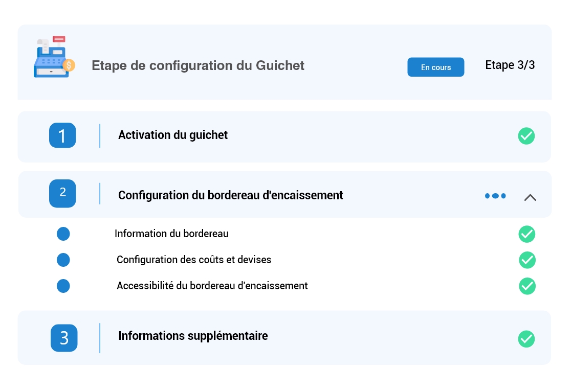Click the green checkmark for Informations supplémentaire
Viewport: 571px width, 392px height.
tap(526, 339)
